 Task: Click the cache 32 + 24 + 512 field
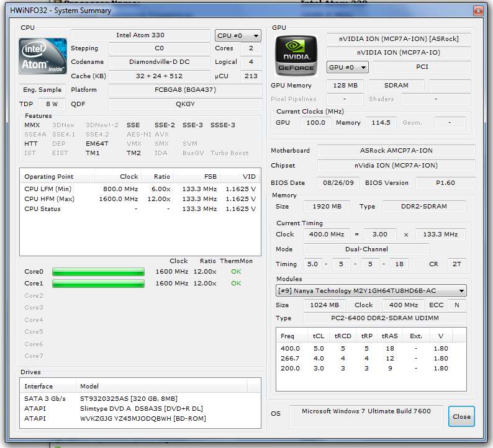(x=160, y=76)
